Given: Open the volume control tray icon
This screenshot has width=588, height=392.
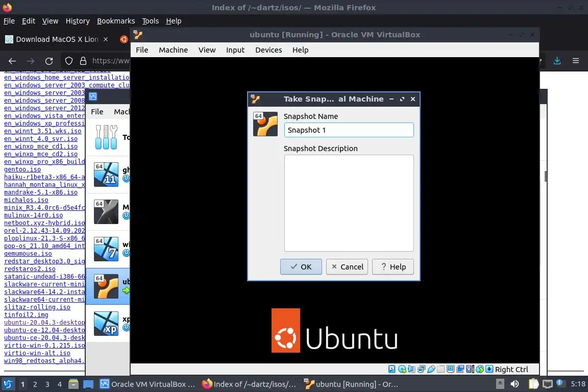Looking at the screenshot, I should point(515,384).
